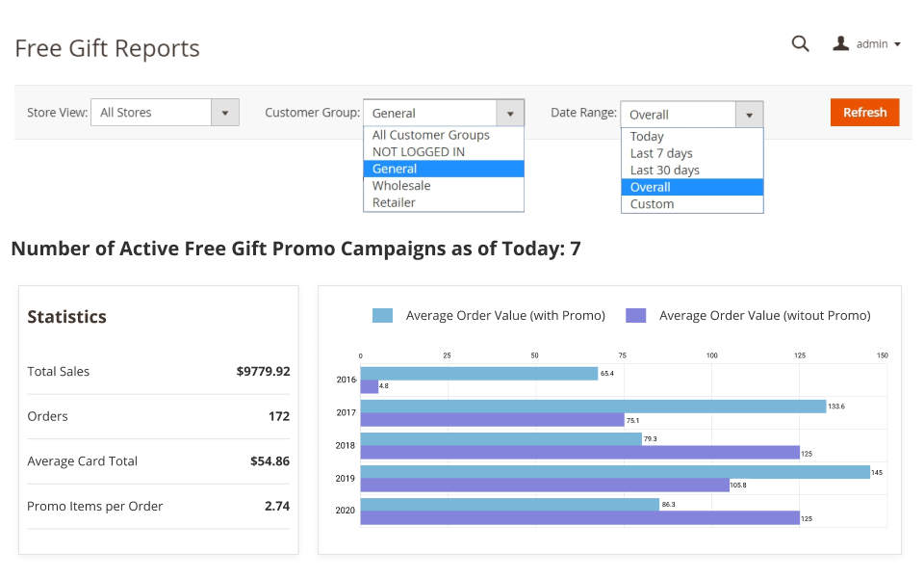Expand the Store View dropdown arrow

coord(224,113)
